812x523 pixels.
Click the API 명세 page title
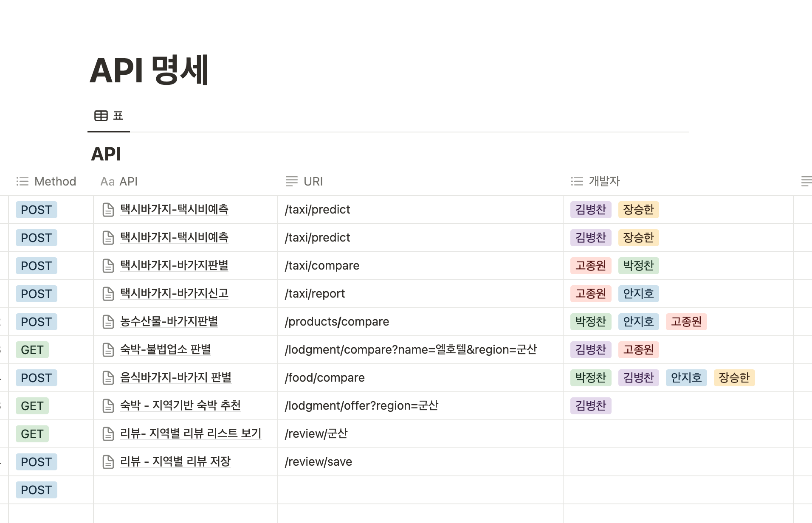click(149, 70)
